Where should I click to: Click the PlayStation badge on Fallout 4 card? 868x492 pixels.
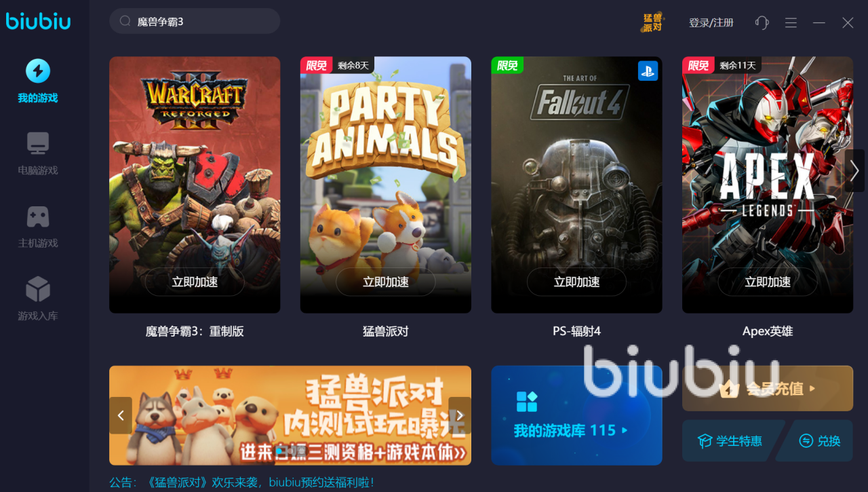pyautogui.click(x=648, y=71)
